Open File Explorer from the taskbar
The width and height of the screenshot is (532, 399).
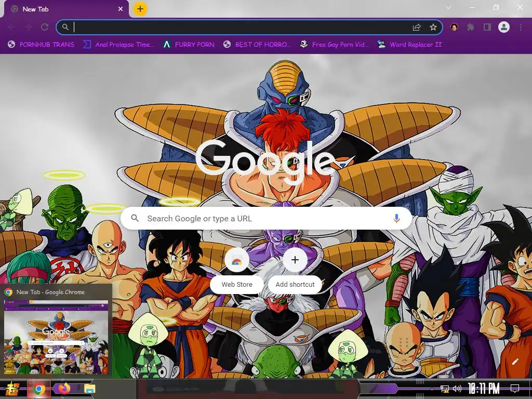click(89, 389)
